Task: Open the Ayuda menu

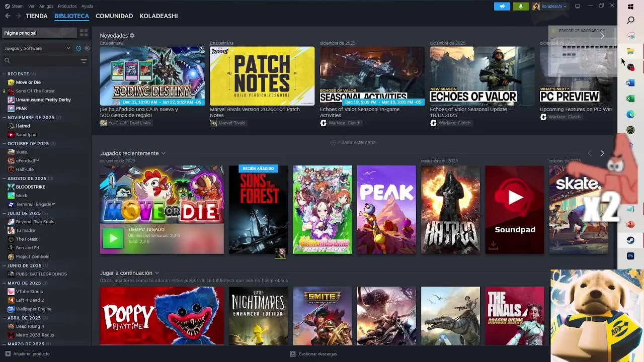Action: [x=87, y=6]
